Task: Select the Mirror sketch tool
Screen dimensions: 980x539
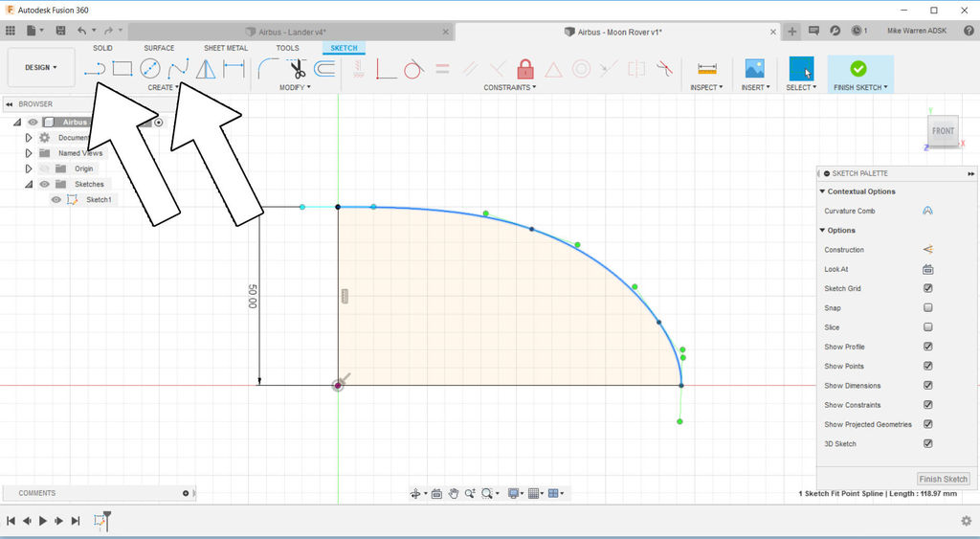Action: (x=206, y=69)
